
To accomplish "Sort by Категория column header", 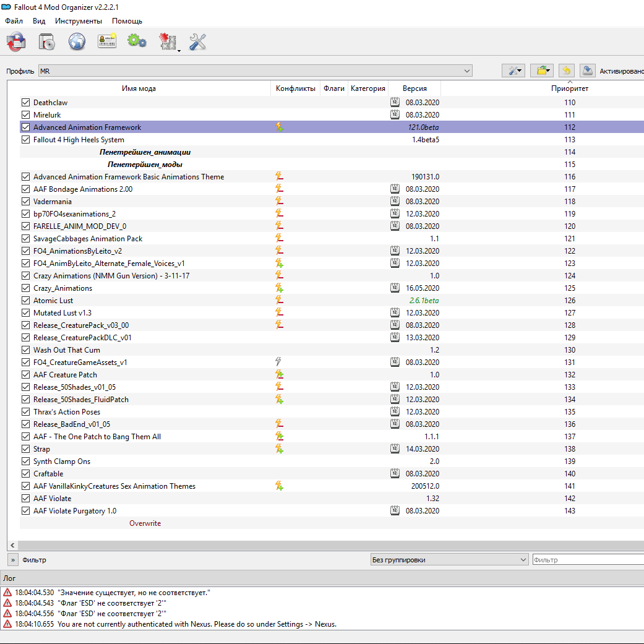I will [x=368, y=88].
